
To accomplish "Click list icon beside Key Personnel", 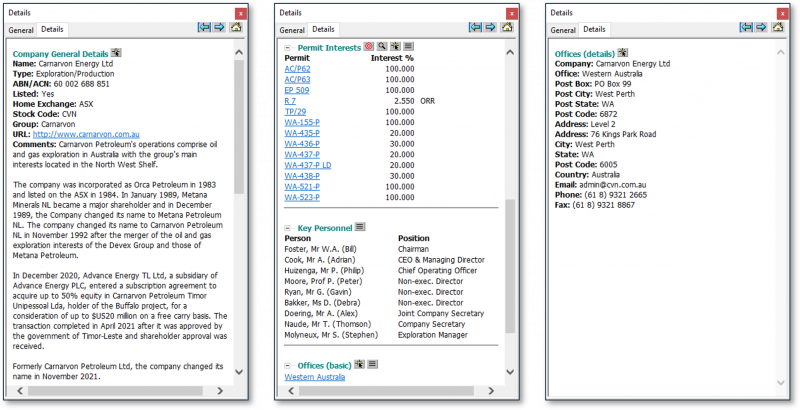I will tap(360, 227).
